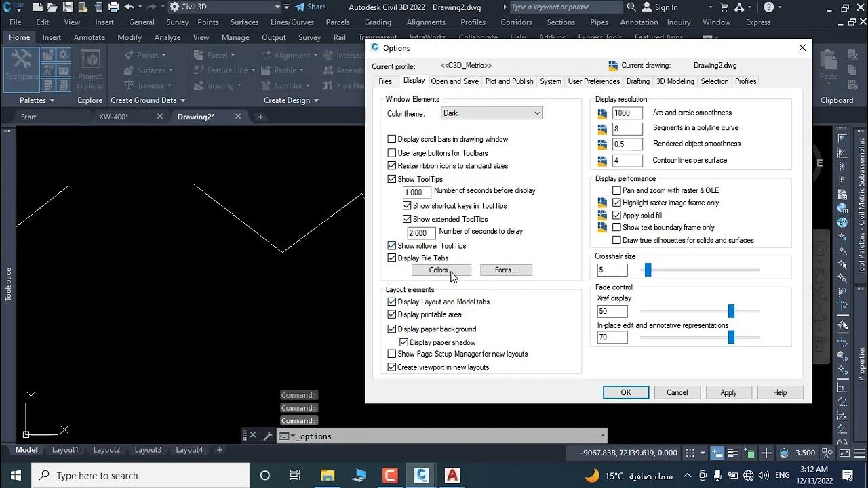The width and height of the screenshot is (868, 488).
Task: Toggle the Settings gear palette icon
Action: click(x=64, y=55)
